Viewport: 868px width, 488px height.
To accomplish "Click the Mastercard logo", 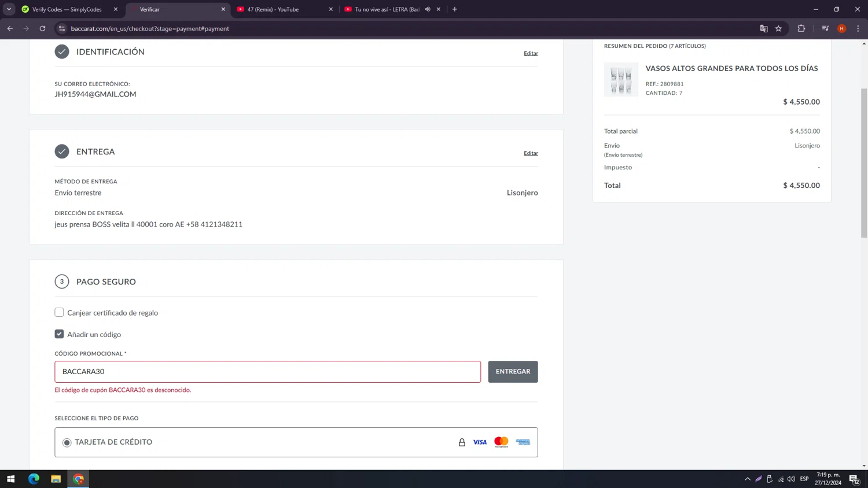I will 501,442.
